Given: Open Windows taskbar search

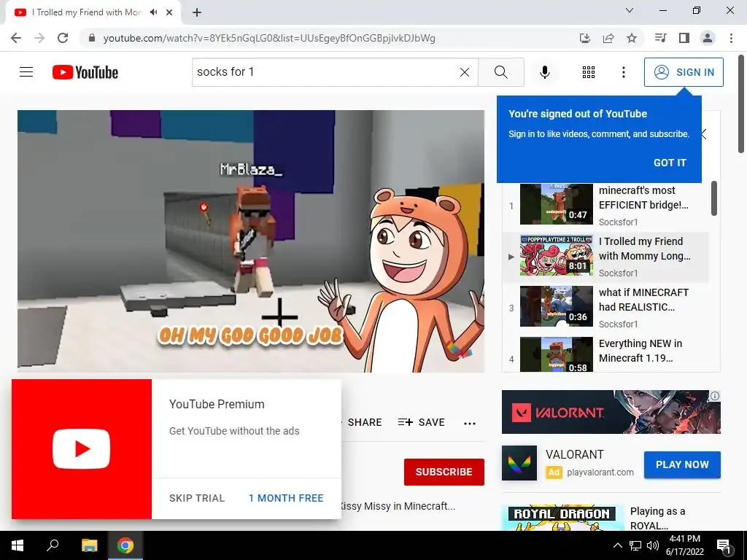Looking at the screenshot, I should [x=53, y=545].
